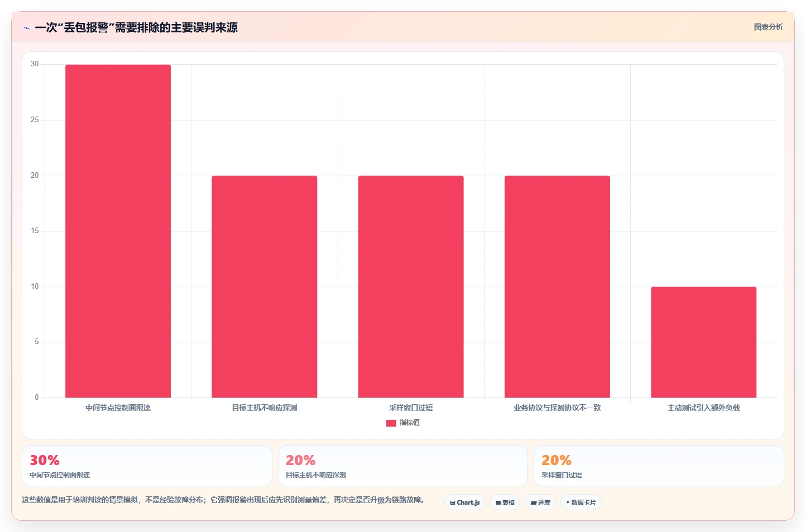Click the 指标值 legend label
Screen dimensions: 806x532
pos(410,423)
